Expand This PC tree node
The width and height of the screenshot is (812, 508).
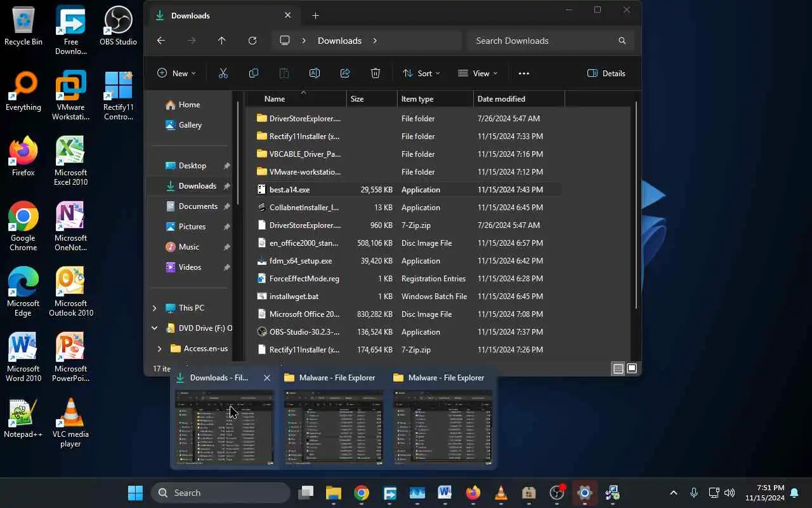[154, 308]
